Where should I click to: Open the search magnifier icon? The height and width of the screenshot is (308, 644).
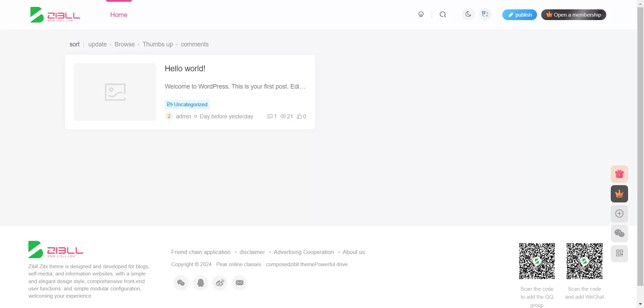click(x=443, y=15)
